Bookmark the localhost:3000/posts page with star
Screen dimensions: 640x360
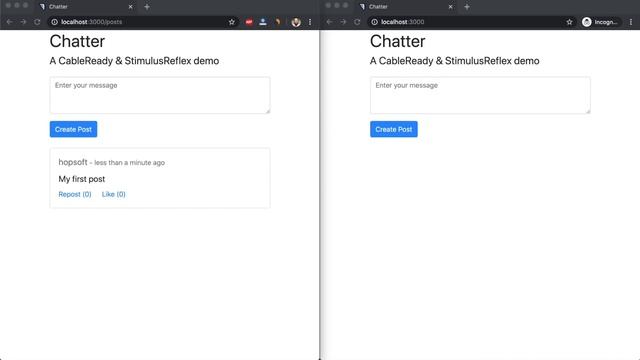tap(232, 22)
